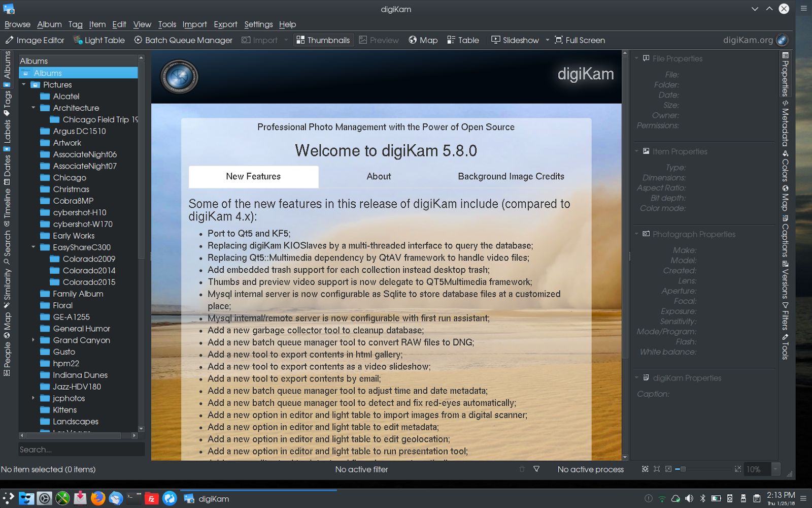Collapse the EasyShareC300 album
The width and height of the screenshot is (812, 508).
click(33, 247)
